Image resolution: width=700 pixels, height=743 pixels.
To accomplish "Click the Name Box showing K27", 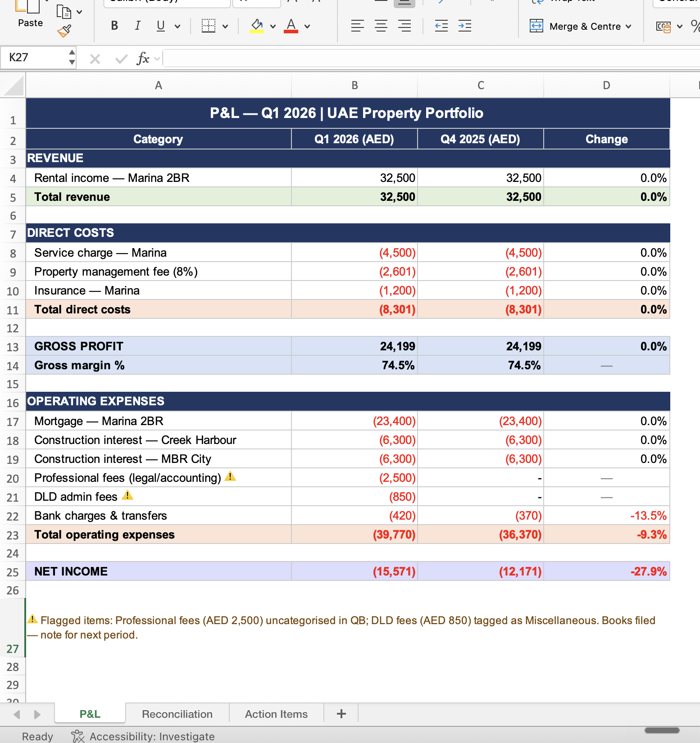I will point(34,58).
